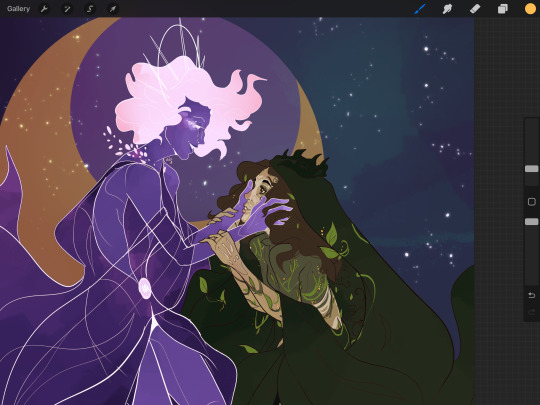Tap the square Modify button in sidebar
Image resolution: width=540 pixels, height=405 pixels.
(x=531, y=201)
